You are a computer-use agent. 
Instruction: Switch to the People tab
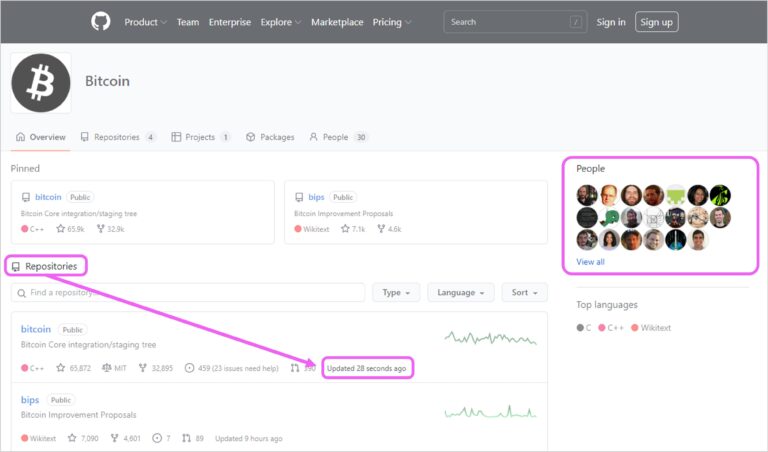(338, 137)
